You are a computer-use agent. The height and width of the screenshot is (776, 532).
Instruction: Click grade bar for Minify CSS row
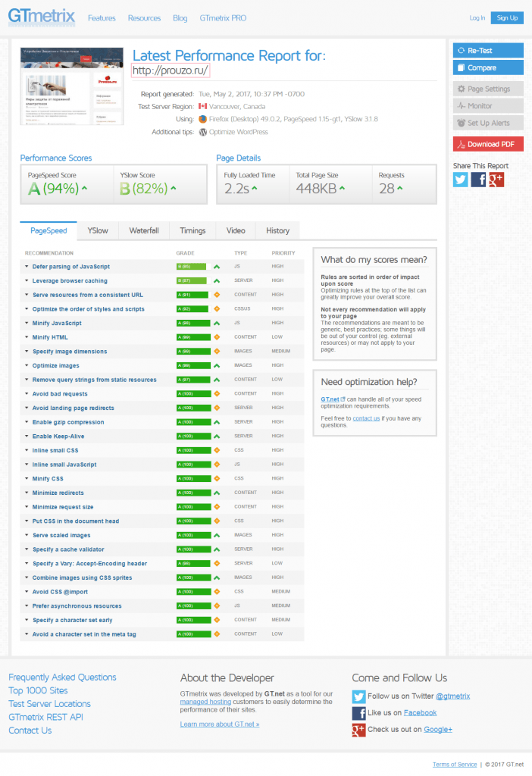(193, 479)
